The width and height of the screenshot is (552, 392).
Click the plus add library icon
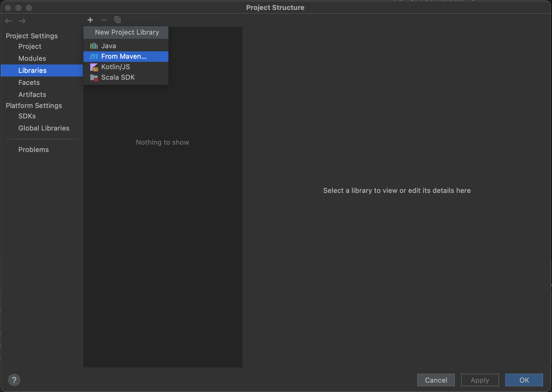pos(90,20)
